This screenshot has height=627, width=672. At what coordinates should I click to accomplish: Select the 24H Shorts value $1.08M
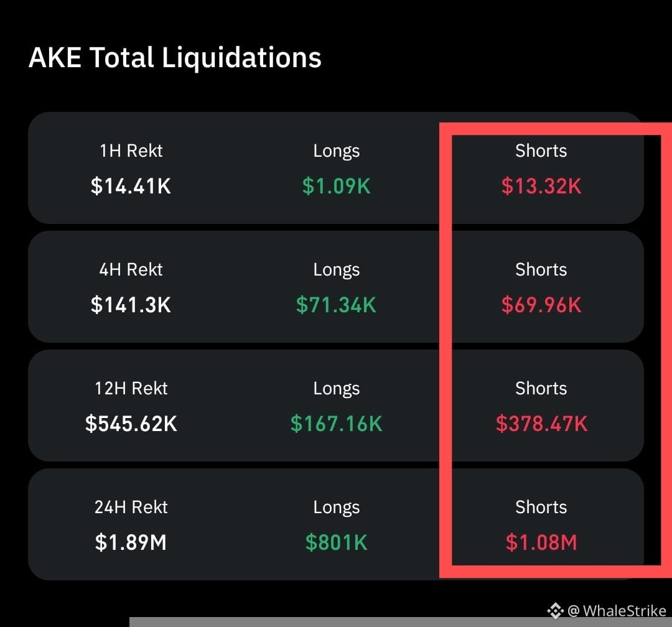541,542
